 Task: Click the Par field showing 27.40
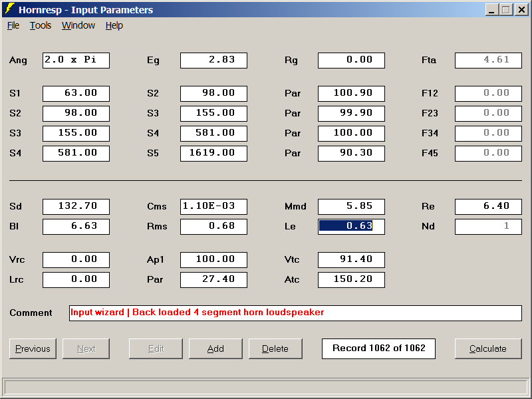click(x=213, y=280)
